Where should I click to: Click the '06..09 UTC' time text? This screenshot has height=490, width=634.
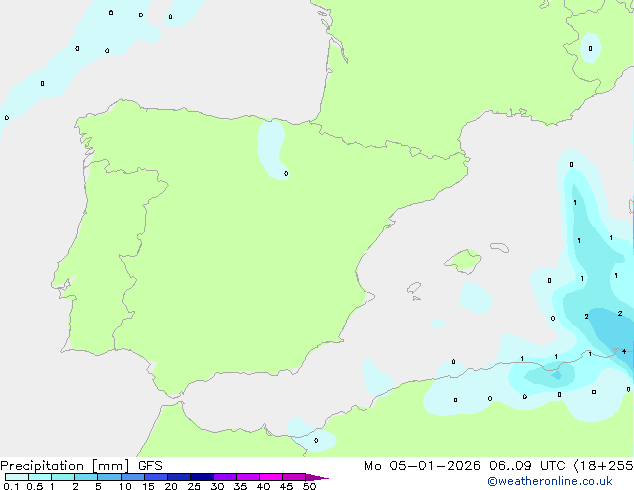pyautogui.click(x=527, y=466)
